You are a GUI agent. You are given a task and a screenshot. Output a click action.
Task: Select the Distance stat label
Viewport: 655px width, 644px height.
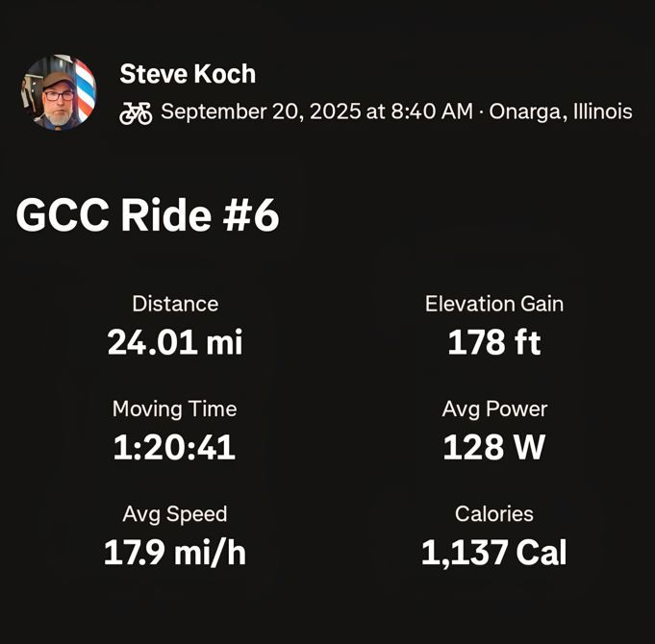[175, 304]
